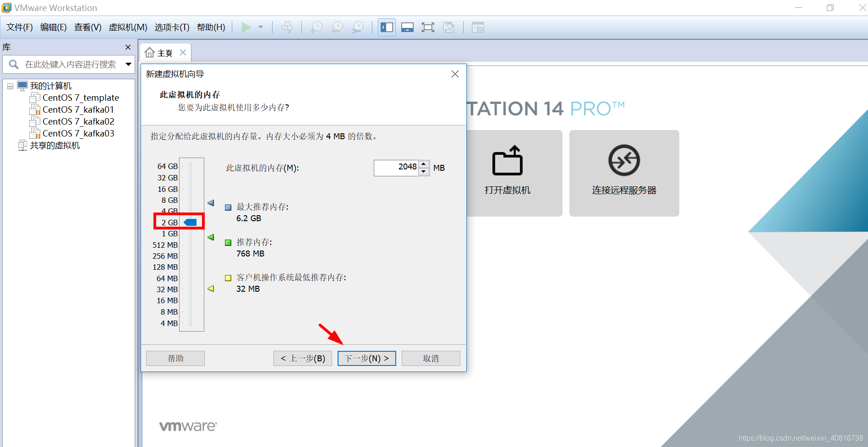Screen dimensions: 868x447
Task: Click the green recommended memory marker
Action: pyautogui.click(x=211, y=237)
